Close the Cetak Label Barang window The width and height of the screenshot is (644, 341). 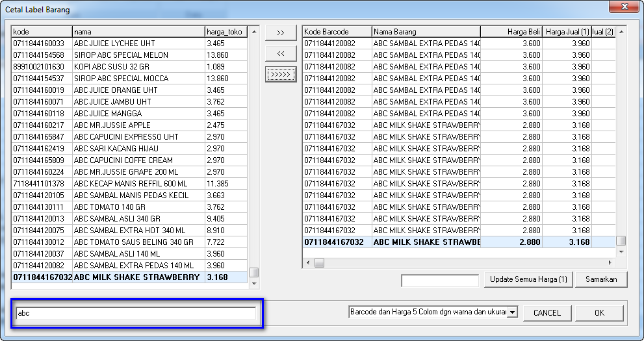point(625,6)
